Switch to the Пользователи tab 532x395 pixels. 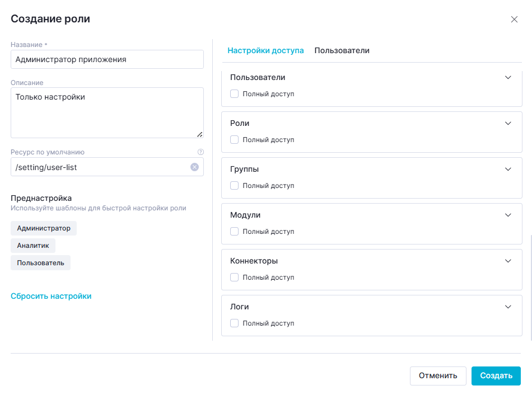tap(342, 50)
